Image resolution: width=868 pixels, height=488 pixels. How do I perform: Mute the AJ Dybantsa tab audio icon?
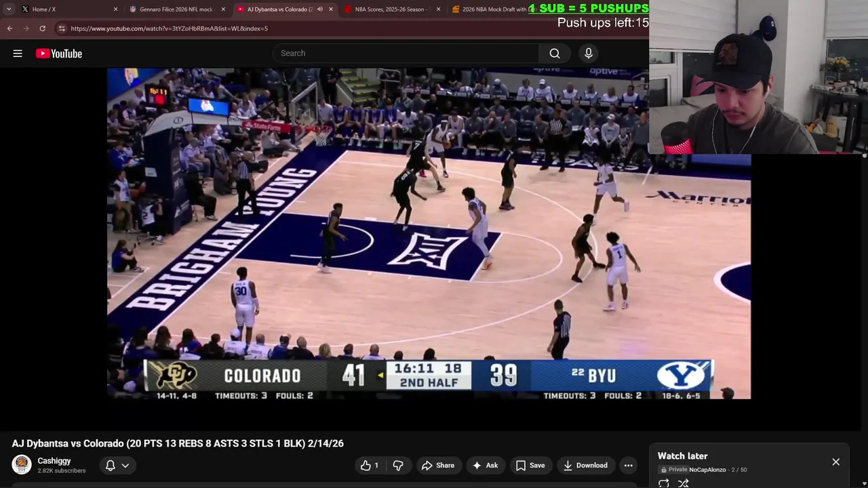click(320, 9)
